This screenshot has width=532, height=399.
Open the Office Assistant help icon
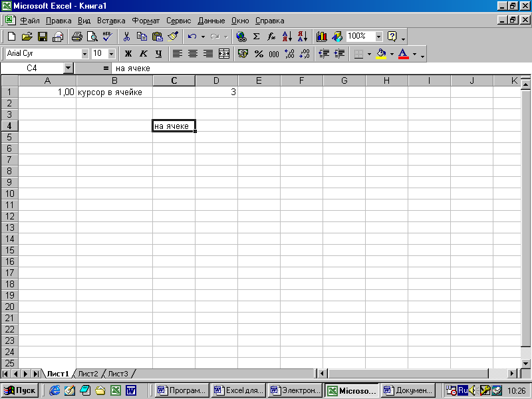pos(392,37)
